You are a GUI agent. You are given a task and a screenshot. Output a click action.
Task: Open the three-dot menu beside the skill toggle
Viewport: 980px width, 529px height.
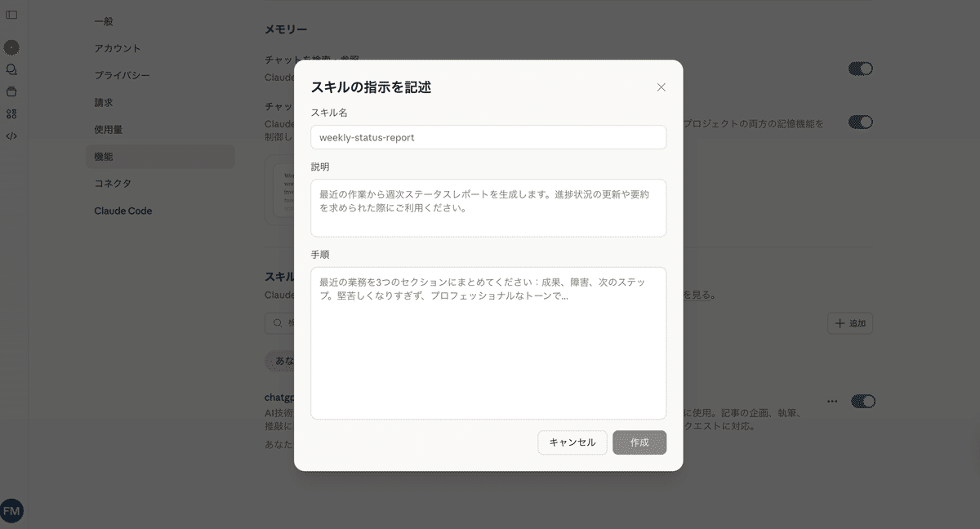(x=832, y=402)
